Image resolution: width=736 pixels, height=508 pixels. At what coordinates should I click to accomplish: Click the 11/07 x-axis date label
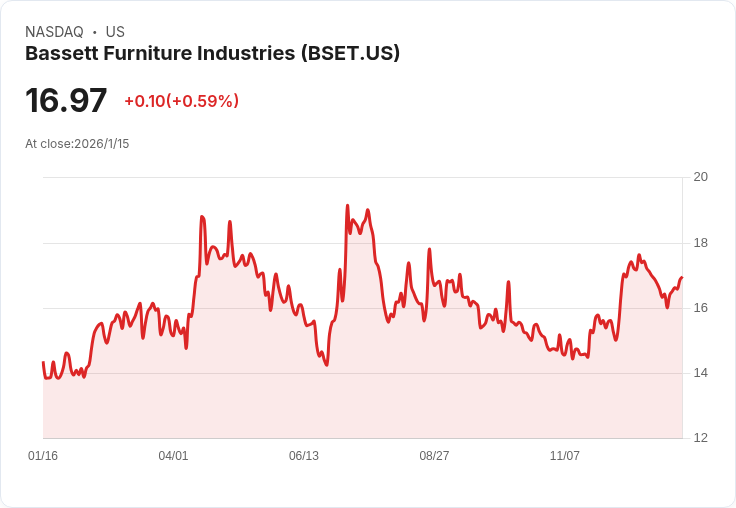pyautogui.click(x=565, y=455)
